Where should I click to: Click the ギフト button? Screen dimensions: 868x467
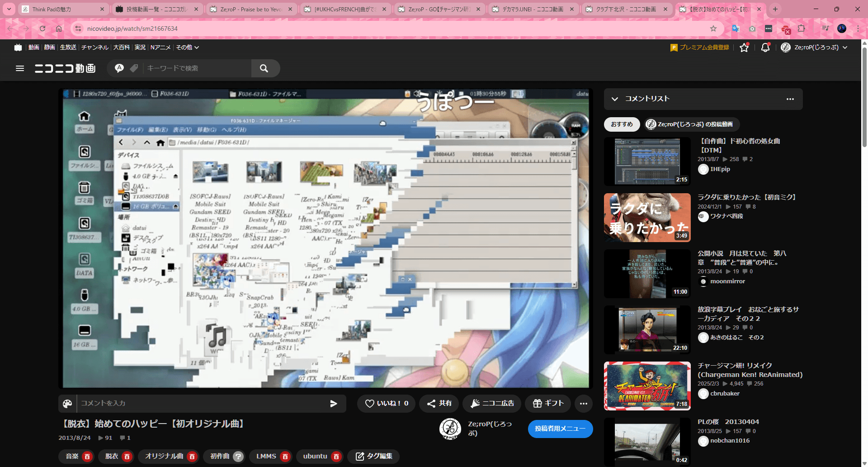click(x=548, y=403)
